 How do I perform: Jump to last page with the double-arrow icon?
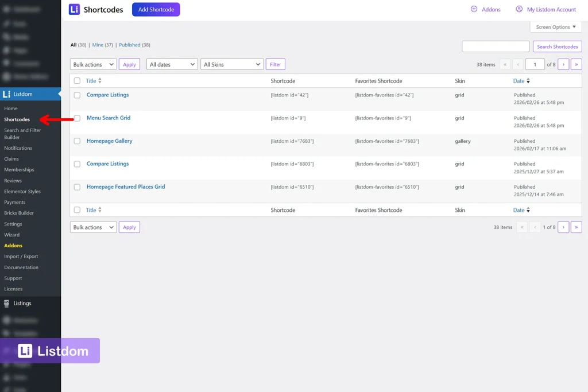click(576, 64)
